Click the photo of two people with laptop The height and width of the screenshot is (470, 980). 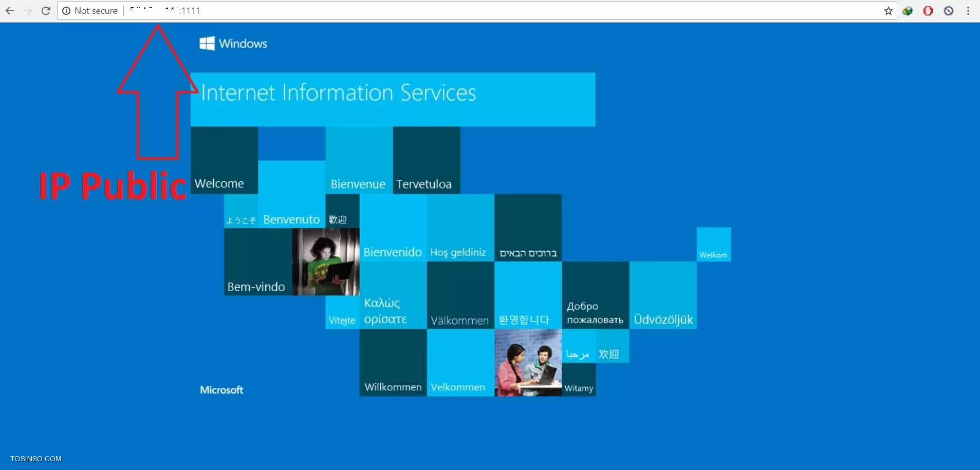tap(528, 363)
